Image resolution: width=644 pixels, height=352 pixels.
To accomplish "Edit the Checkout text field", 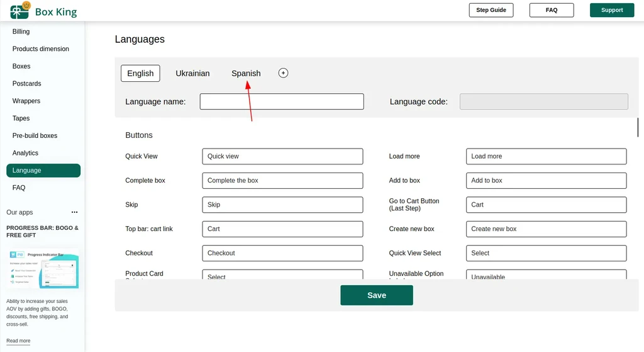I will click(282, 253).
